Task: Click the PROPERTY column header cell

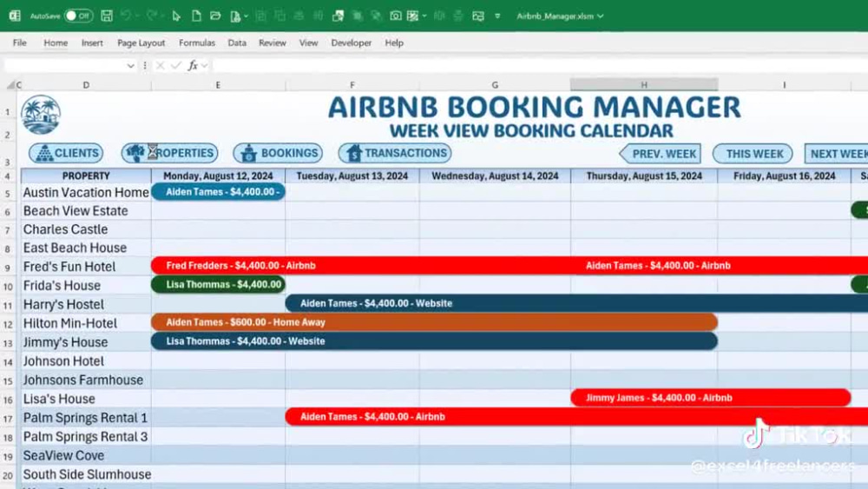Action: pyautogui.click(x=86, y=176)
